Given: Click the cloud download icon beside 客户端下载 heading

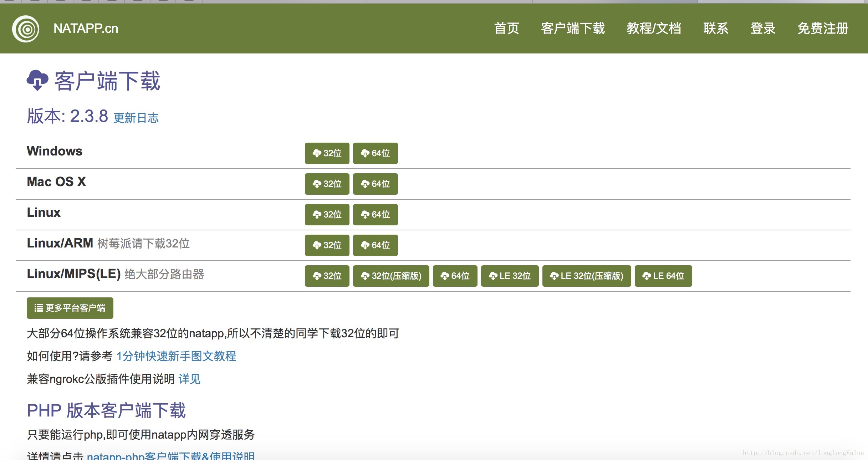Looking at the screenshot, I should (x=37, y=80).
